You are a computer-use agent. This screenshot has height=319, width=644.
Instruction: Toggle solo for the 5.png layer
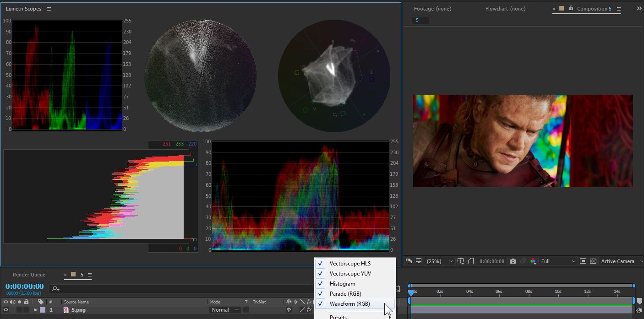19,310
